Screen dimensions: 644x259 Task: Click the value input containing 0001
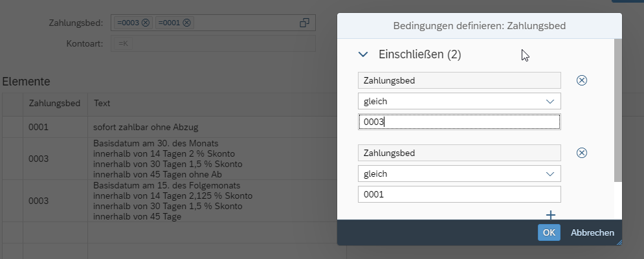(x=459, y=194)
